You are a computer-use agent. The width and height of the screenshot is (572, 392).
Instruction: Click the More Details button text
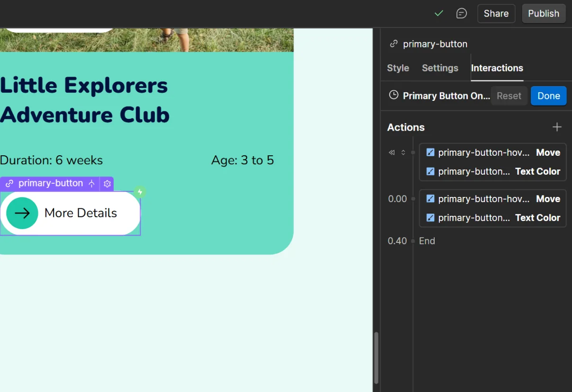(x=80, y=213)
